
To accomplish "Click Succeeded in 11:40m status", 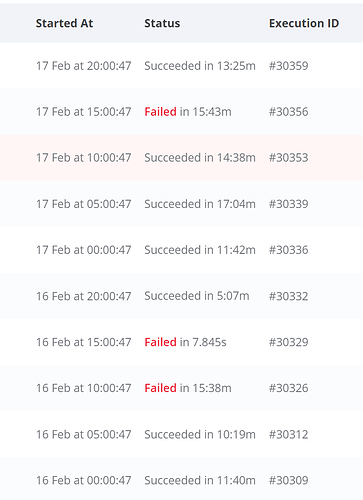I will [200, 480].
